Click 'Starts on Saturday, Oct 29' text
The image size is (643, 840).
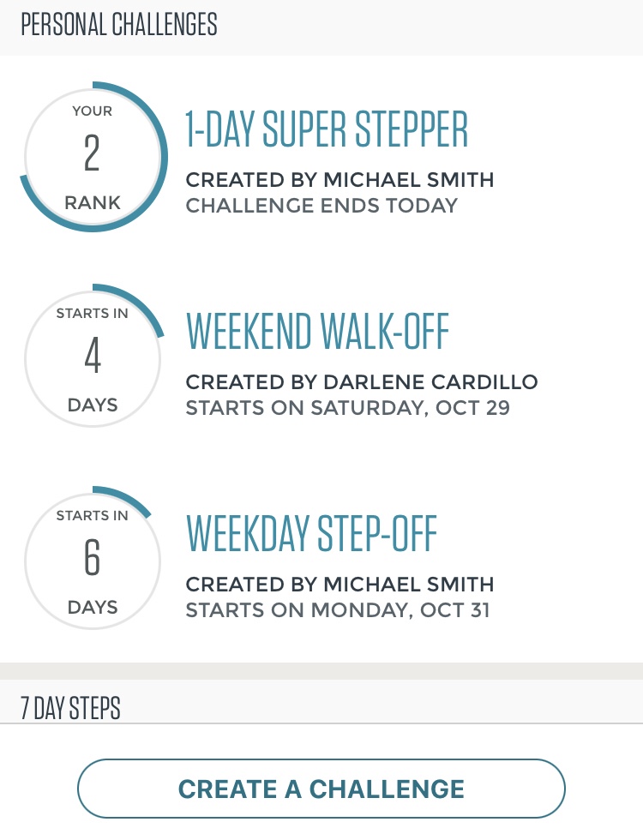(347, 408)
